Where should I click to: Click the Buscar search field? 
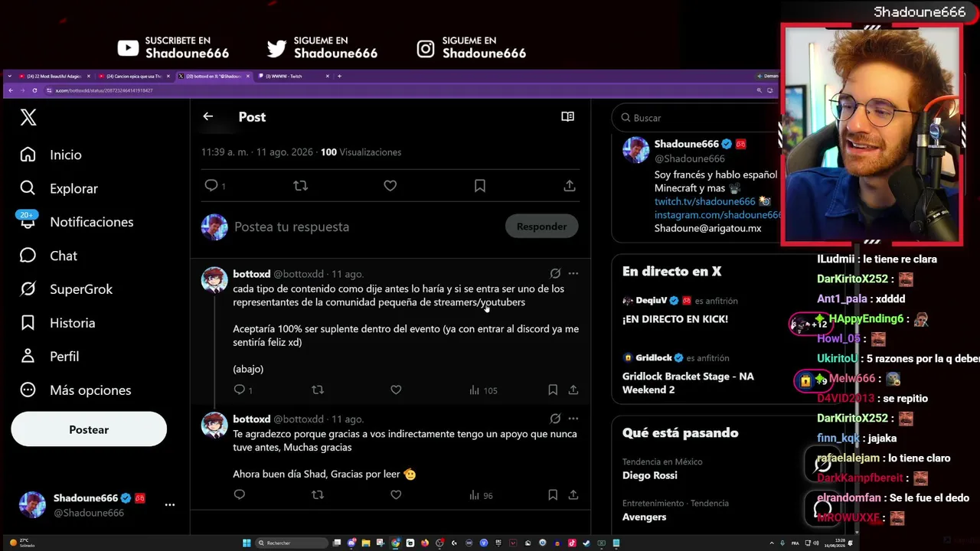tap(695, 118)
